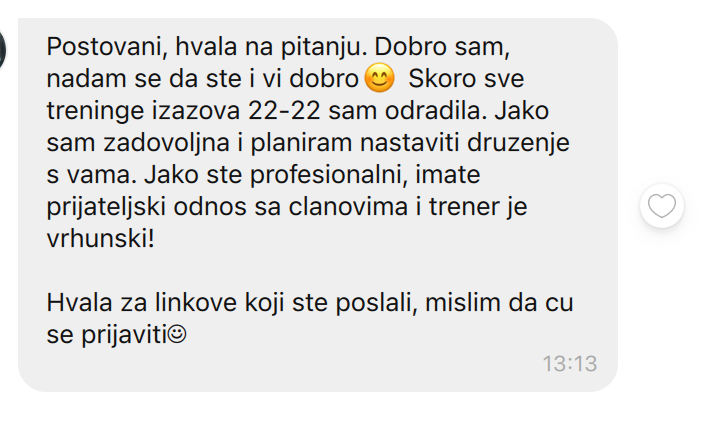
Task: Click the words "Dobro sam" in first line
Action: (x=442, y=47)
